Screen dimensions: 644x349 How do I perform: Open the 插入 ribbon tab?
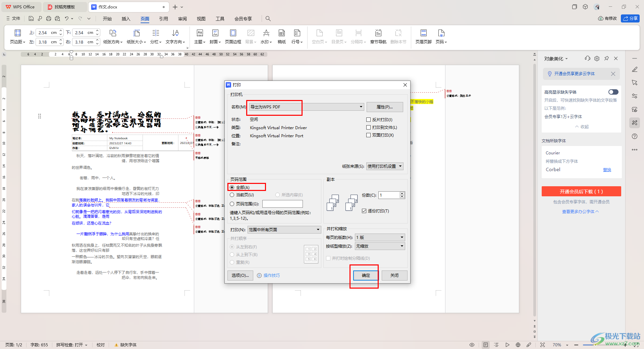[x=126, y=19]
